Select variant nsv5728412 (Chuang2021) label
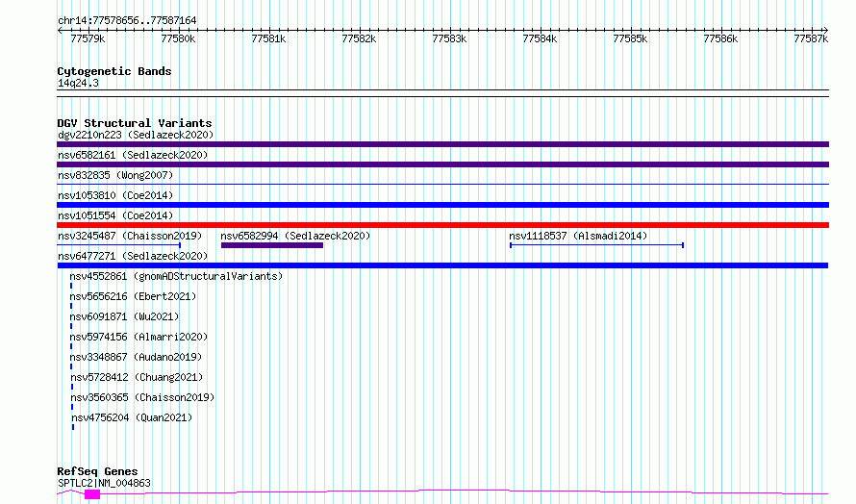This screenshot has width=856, height=504. click(137, 377)
